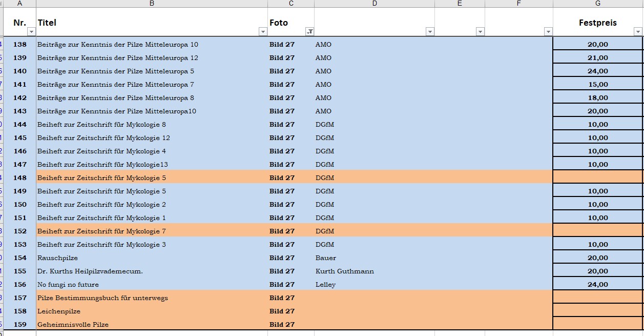The height and width of the screenshot is (336, 644).
Task: Select column header B
Action: [x=152, y=4]
